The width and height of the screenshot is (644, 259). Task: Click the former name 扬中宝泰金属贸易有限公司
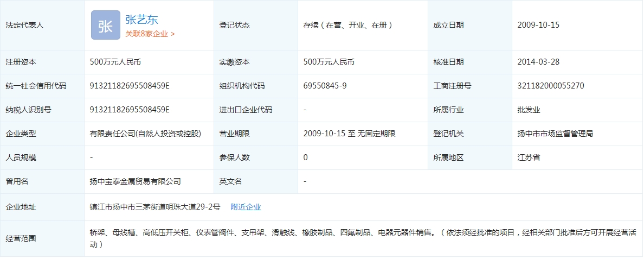pos(135,181)
